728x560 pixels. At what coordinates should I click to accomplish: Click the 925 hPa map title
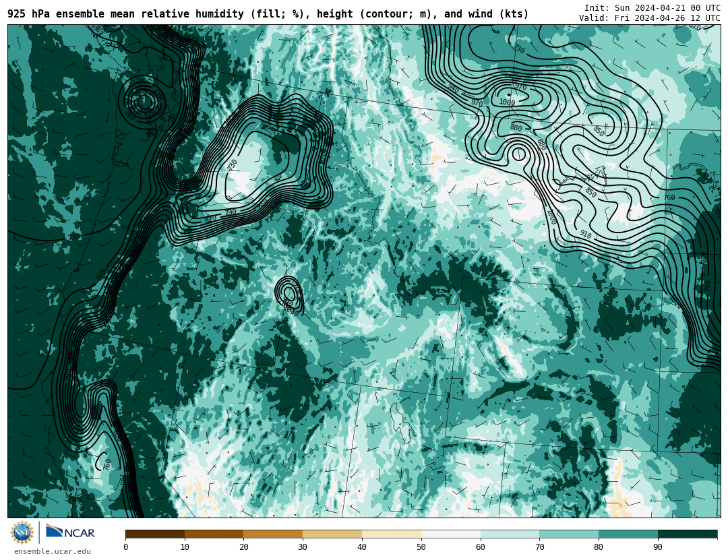pos(268,14)
